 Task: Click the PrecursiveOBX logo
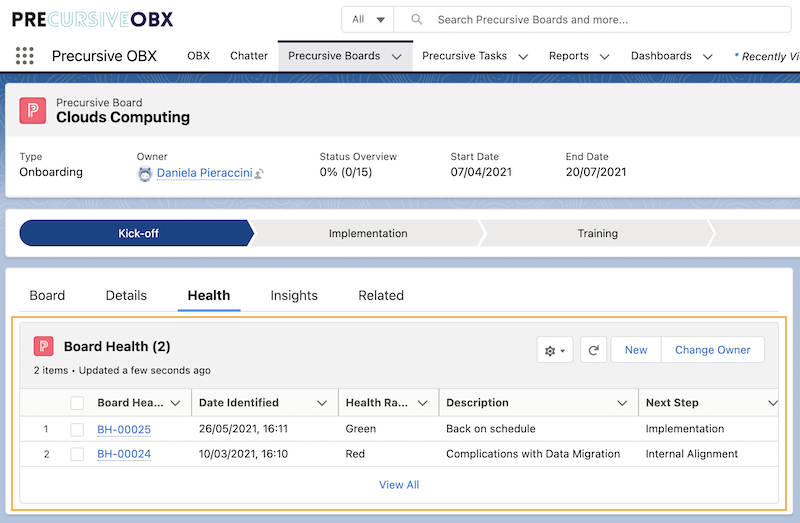pyautogui.click(x=92, y=19)
